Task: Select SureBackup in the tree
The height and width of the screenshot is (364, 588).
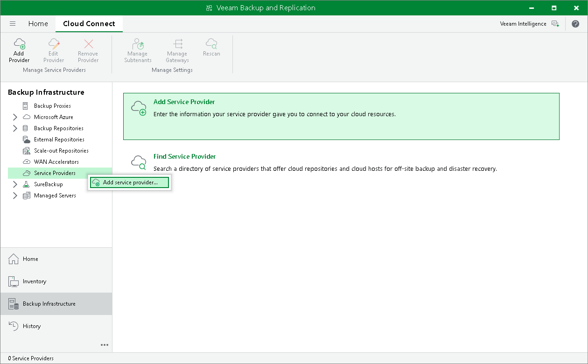Action: tap(49, 184)
